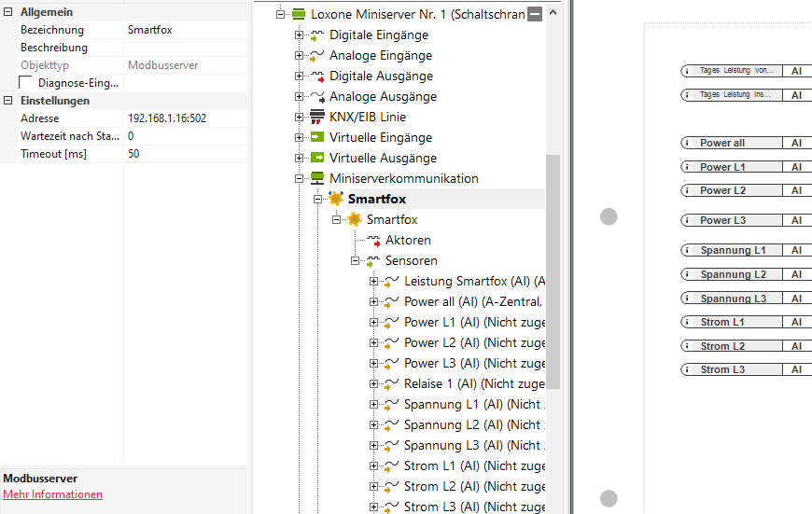Click the Relaise 1 sensor icon
This screenshot has width=812, height=514.
point(391,383)
